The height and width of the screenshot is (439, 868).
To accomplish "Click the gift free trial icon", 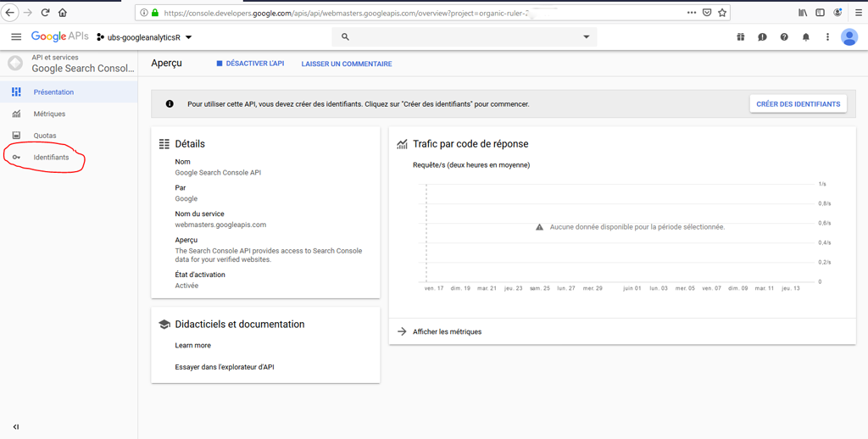I will (x=740, y=37).
